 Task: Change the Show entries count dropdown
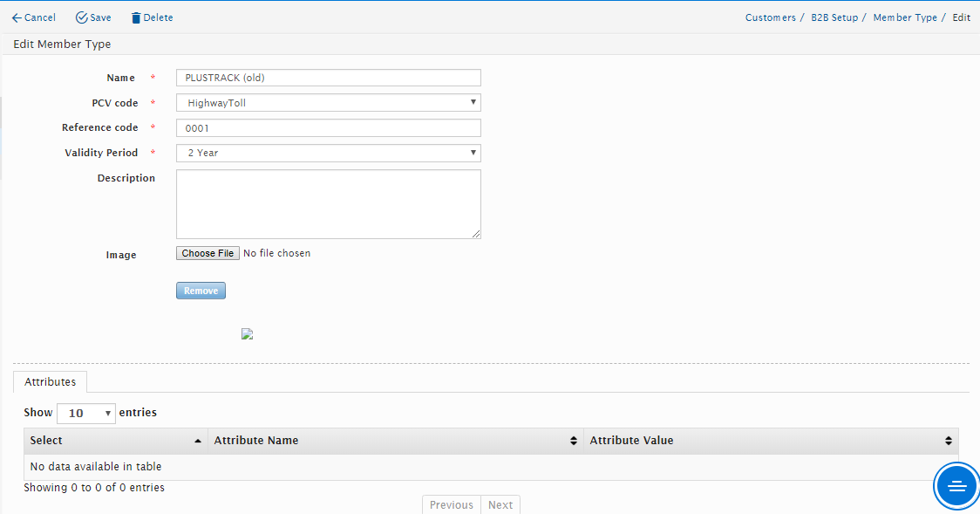tap(86, 413)
